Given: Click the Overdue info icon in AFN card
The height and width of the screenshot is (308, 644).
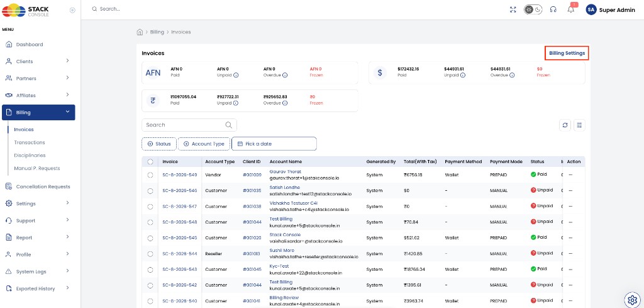Looking at the screenshot, I should (x=285, y=75).
